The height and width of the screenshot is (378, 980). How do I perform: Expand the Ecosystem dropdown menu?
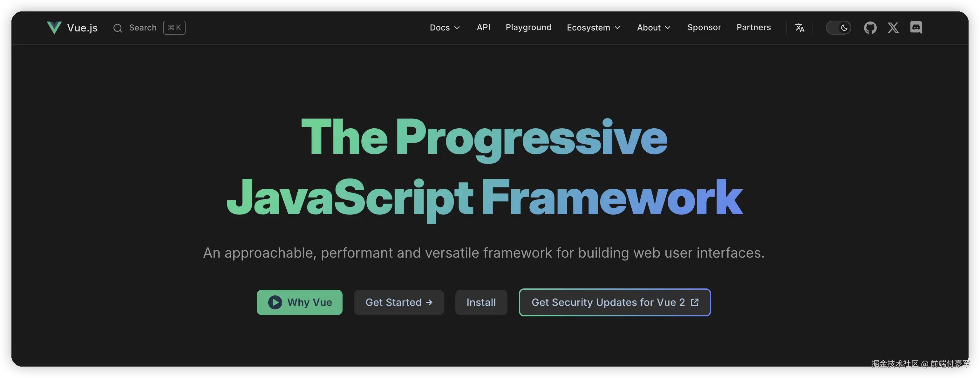593,28
